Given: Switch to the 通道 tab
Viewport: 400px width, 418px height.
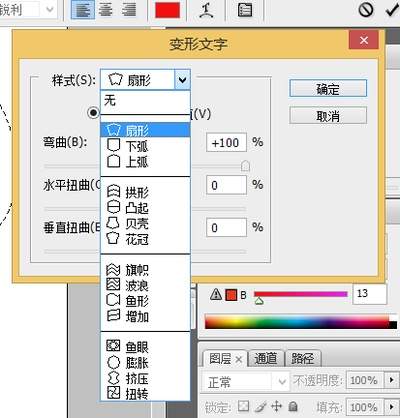Looking at the screenshot, I should click(x=266, y=359).
